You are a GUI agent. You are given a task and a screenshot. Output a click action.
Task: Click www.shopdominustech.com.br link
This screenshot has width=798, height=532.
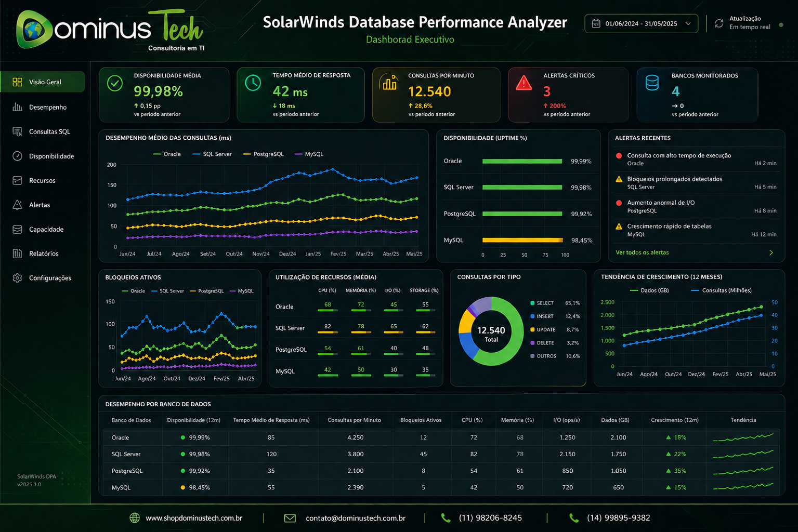click(194, 518)
